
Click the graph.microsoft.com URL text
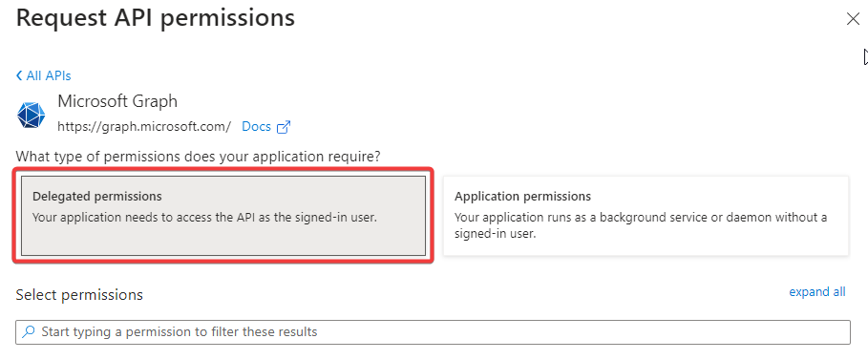tap(144, 127)
